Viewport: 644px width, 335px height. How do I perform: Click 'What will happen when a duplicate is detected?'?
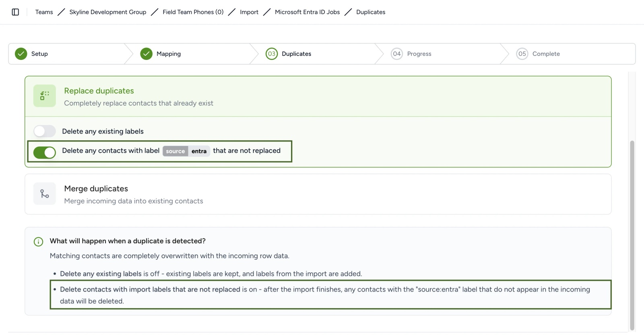pos(128,241)
